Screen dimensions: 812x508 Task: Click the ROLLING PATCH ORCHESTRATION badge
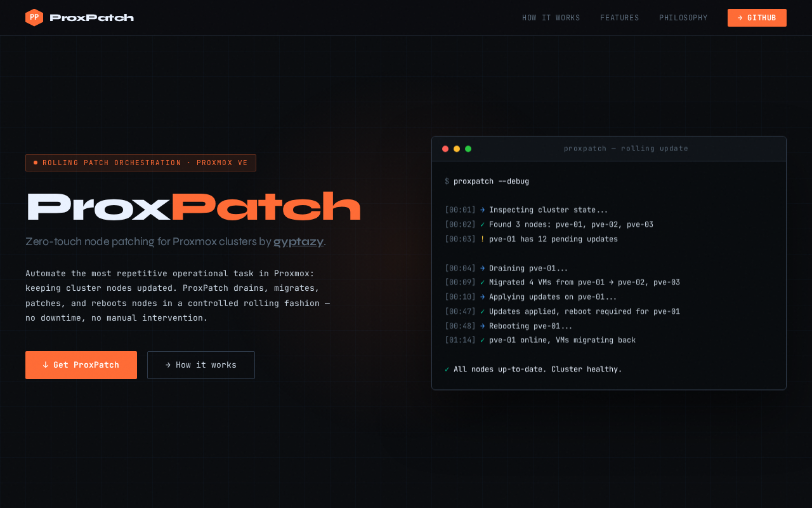click(x=141, y=162)
